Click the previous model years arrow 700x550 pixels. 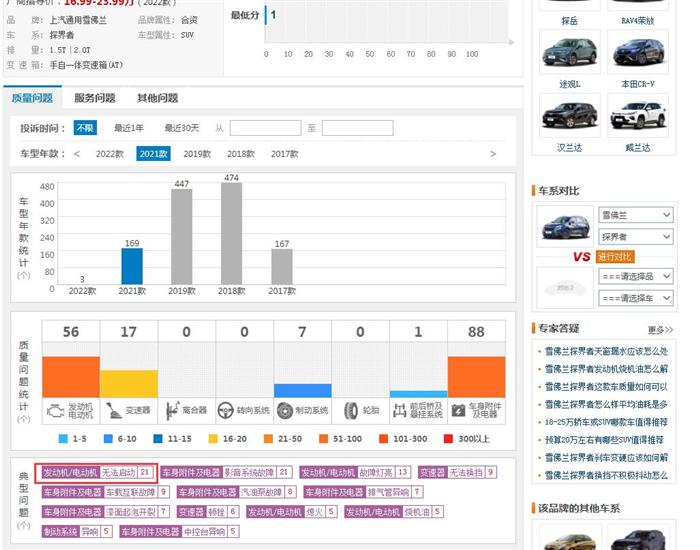pos(77,154)
